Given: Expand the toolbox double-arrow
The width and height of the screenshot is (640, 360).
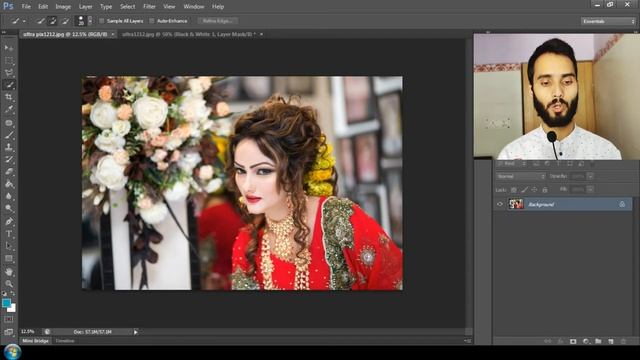Looking at the screenshot, I should pyautogui.click(x=4, y=32).
